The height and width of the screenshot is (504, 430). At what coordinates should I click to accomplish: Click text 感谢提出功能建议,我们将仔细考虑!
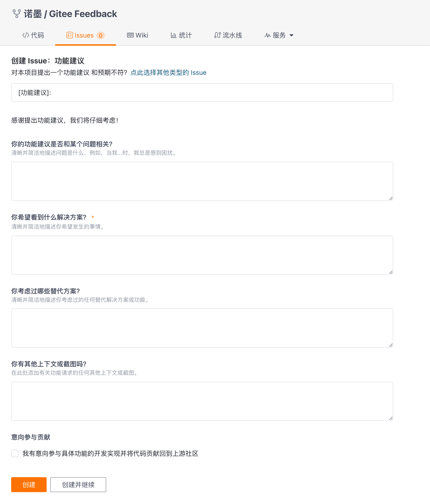point(65,120)
